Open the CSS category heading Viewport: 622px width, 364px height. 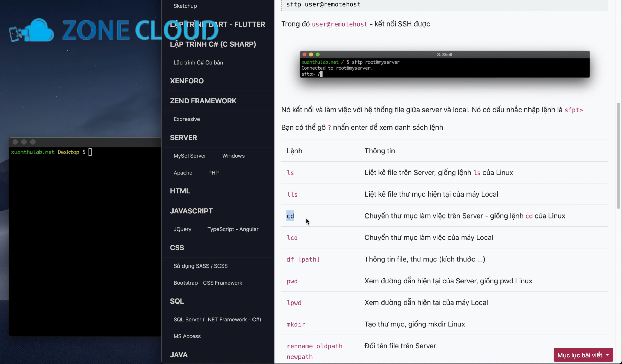[x=177, y=248]
